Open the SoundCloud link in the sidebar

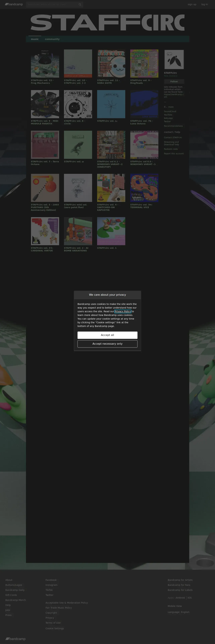(170, 111)
